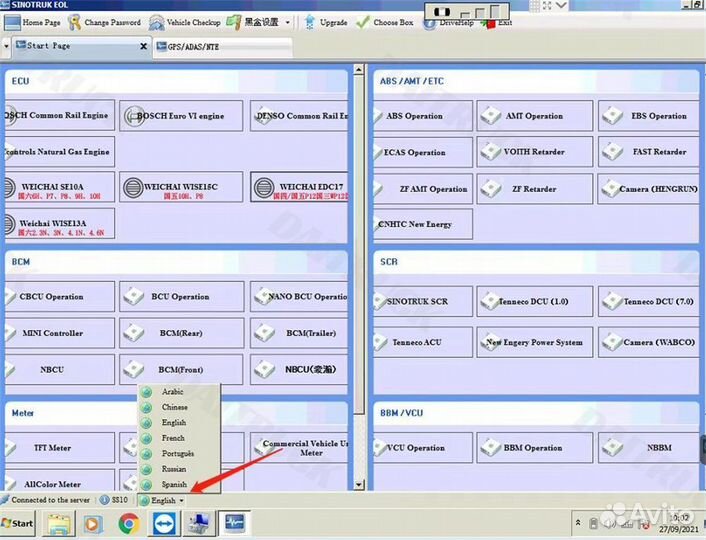The image size is (706, 540).
Task: Expand the 黑金设置 dropdown arrow
Action: tap(288, 22)
